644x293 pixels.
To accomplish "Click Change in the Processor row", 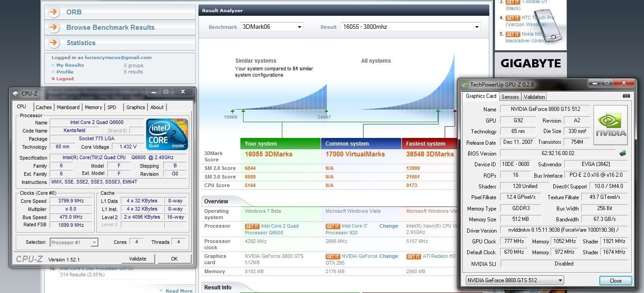I will point(388,226).
